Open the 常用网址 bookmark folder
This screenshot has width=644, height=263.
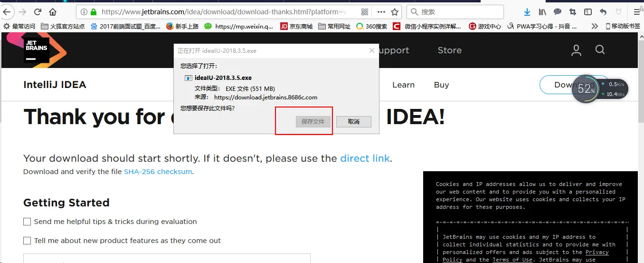tap(334, 26)
